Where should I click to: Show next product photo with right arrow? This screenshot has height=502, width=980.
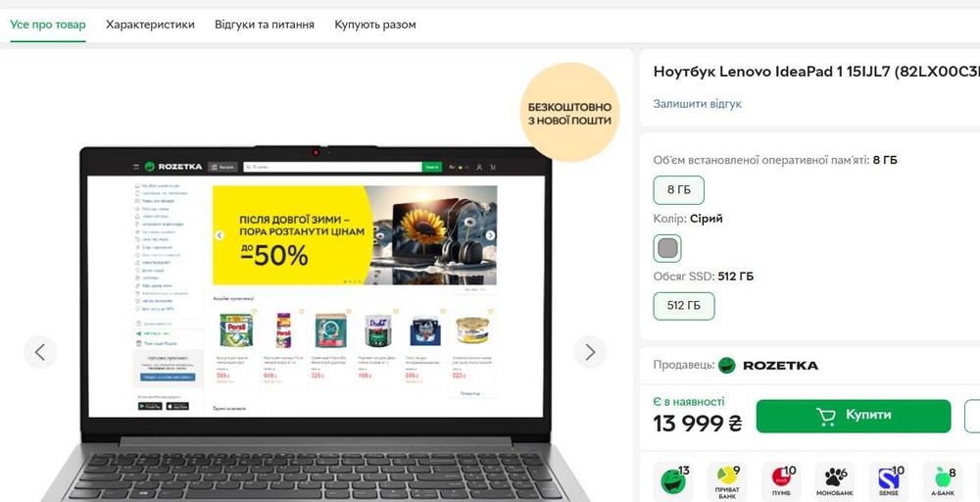[589, 353]
